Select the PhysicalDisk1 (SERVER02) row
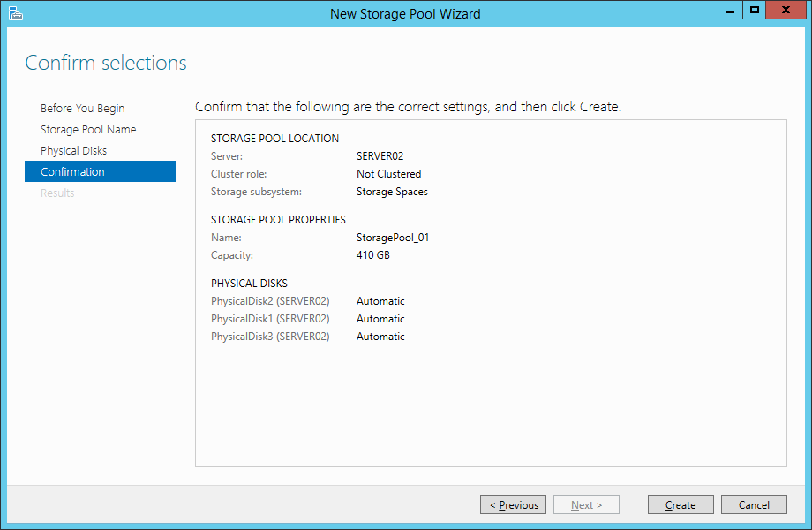Screen dimensions: 812x530 click(308, 319)
